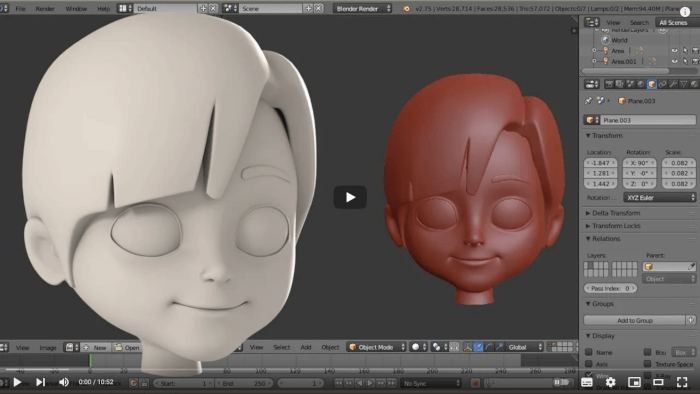Open the Window menu
The image size is (700, 394).
(x=76, y=8)
